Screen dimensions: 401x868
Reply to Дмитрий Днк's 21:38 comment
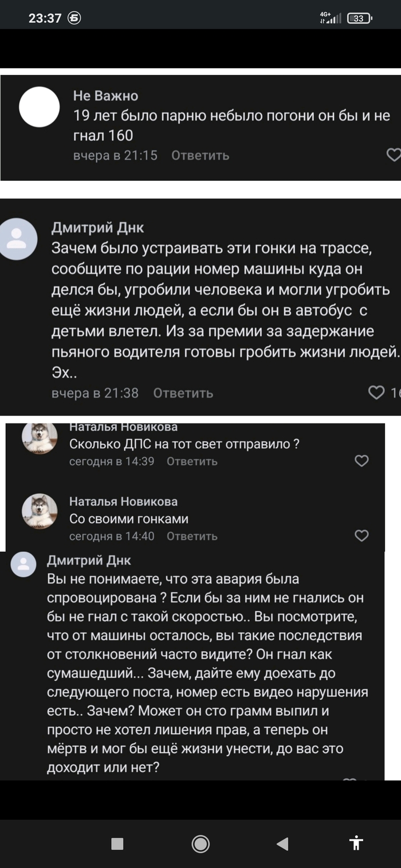pyautogui.click(x=183, y=393)
